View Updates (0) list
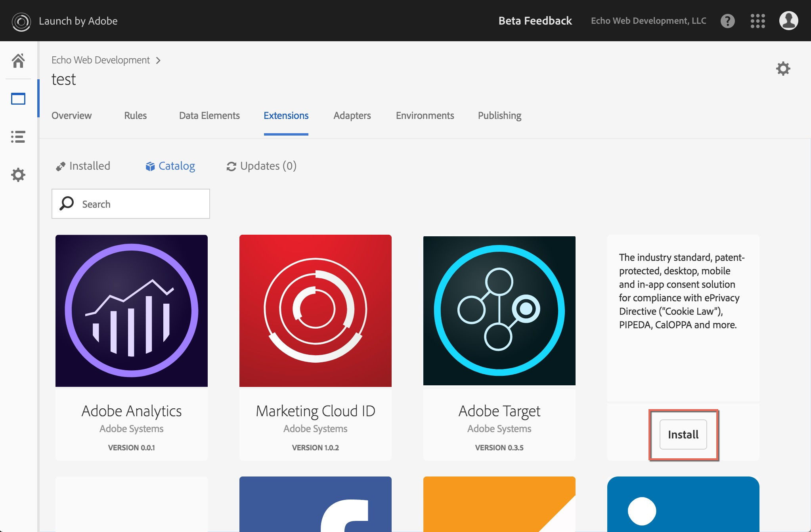Screen dimensions: 811x532 point(262,166)
